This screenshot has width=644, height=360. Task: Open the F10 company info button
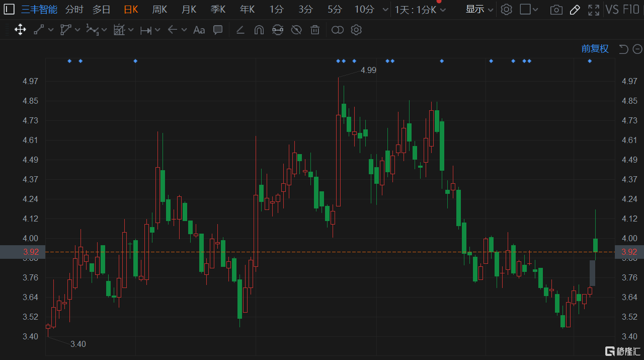(630, 9)
